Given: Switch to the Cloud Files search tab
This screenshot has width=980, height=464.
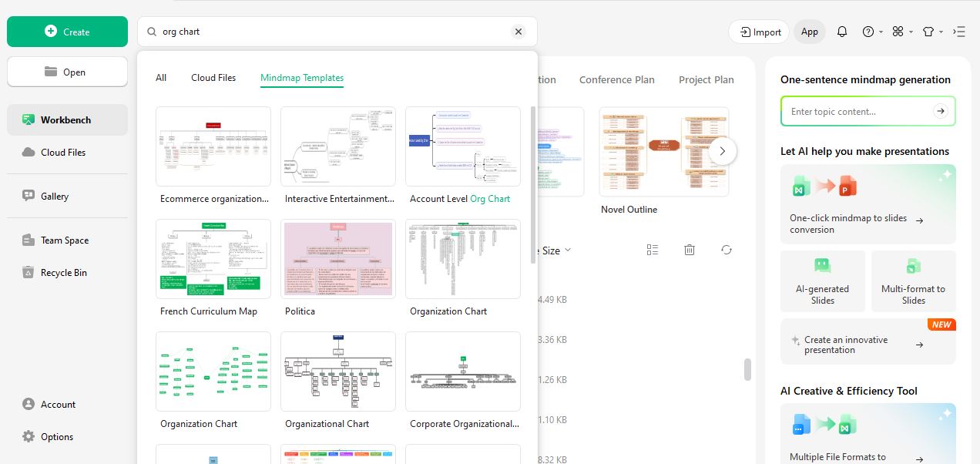Looking at the screenshot, I should pos(213,78).
